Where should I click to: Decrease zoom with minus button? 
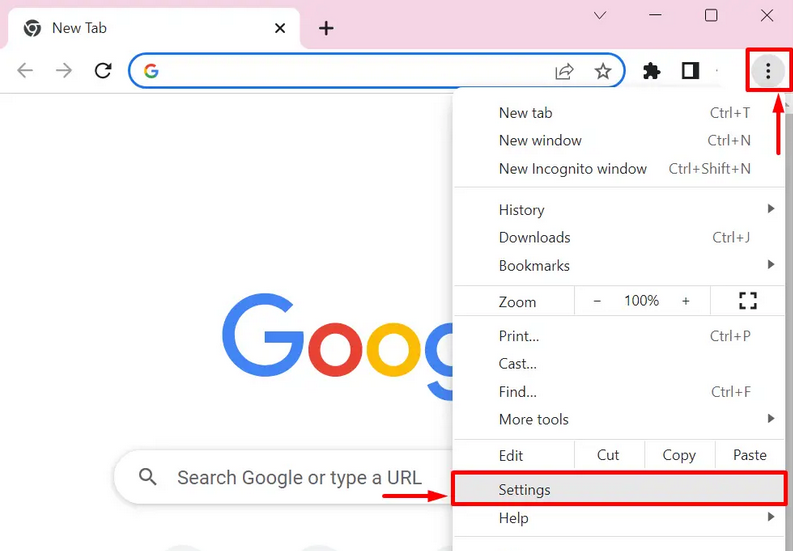pyautogui.click(x=597, y=301)
